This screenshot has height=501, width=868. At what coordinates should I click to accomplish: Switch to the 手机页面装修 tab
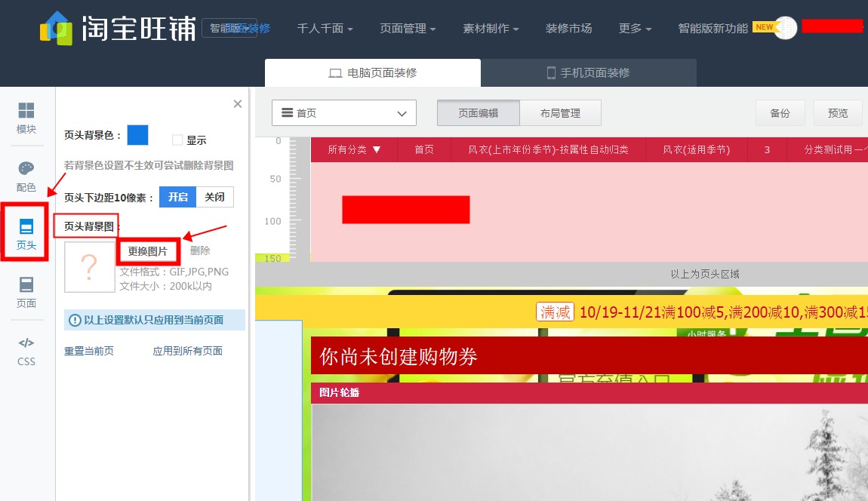coord(589,72)
